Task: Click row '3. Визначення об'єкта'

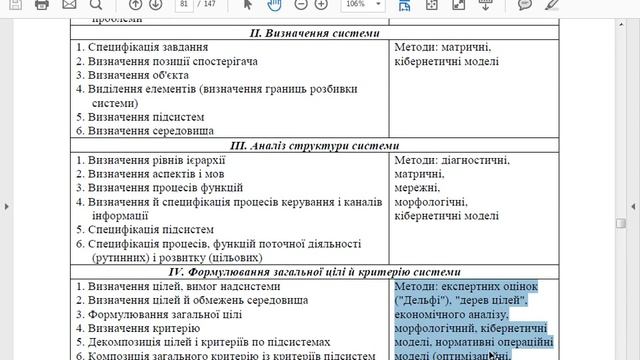Action: 132,75
